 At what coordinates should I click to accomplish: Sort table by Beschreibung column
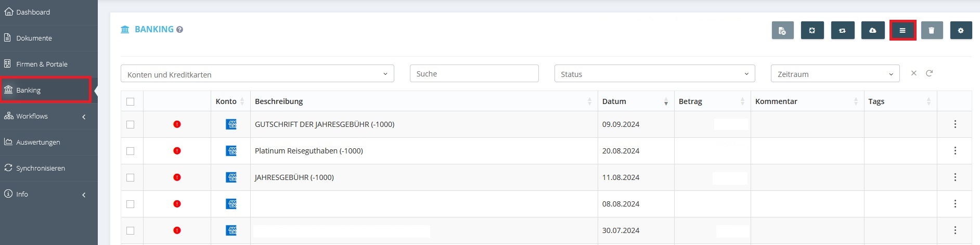pos(424,101)
